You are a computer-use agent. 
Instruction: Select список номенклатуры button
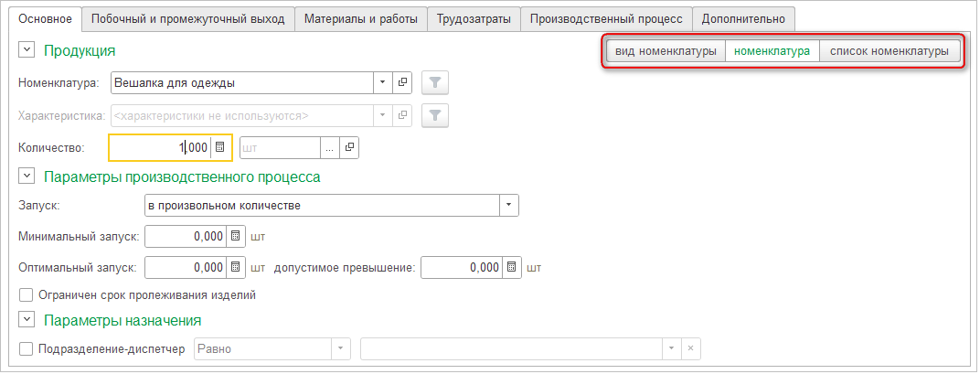point(889,52)
